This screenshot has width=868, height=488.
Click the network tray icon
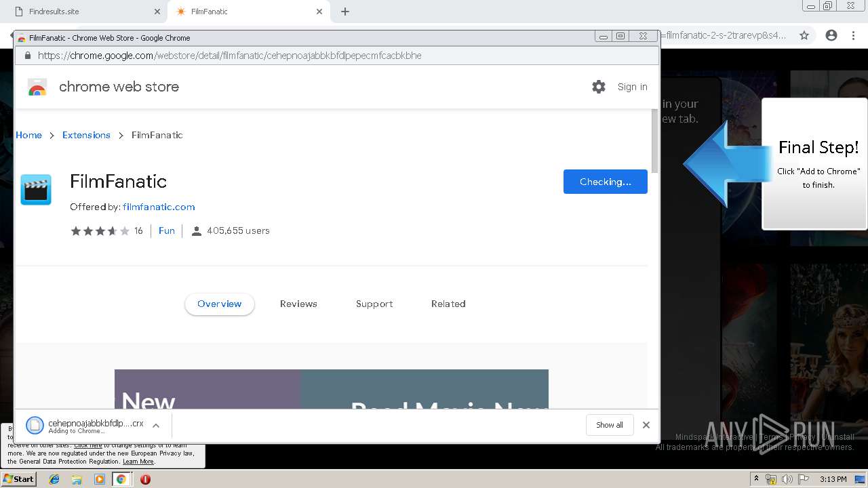point(770,479)
